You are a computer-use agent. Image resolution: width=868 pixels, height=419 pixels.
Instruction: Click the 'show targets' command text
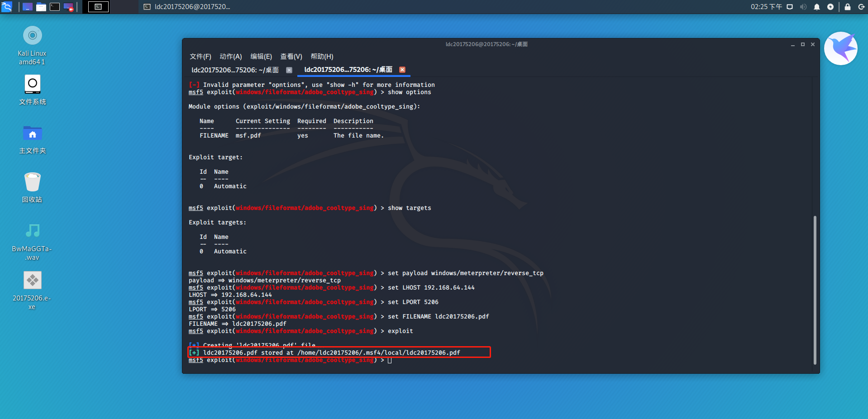[x=409, y=208]
